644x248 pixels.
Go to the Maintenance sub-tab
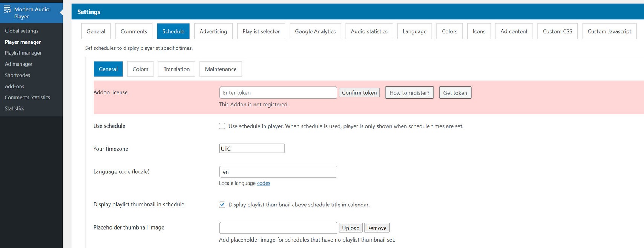pyautogui.click(x=221, y=69)
